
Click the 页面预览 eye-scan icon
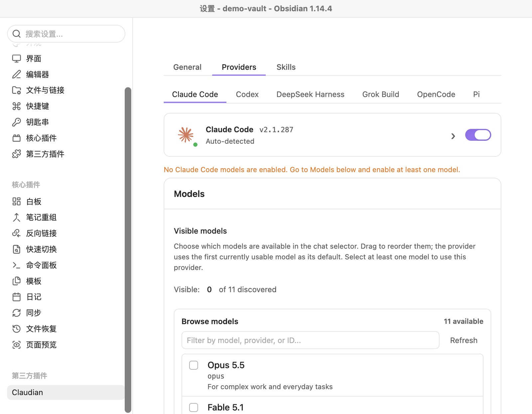tap(17, 345)
